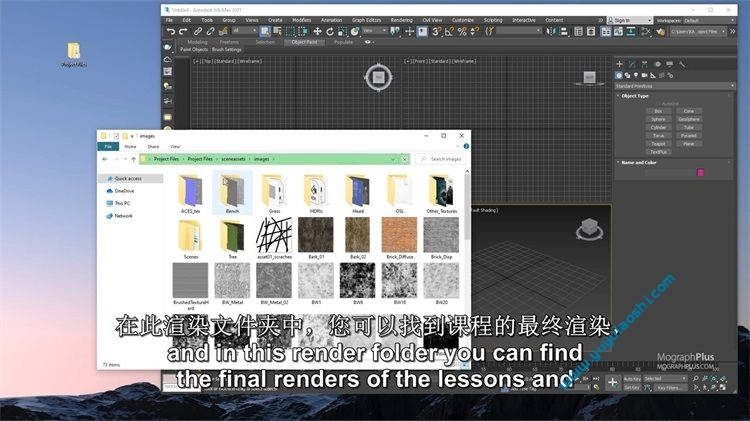Click the TextPlus button

659,152
